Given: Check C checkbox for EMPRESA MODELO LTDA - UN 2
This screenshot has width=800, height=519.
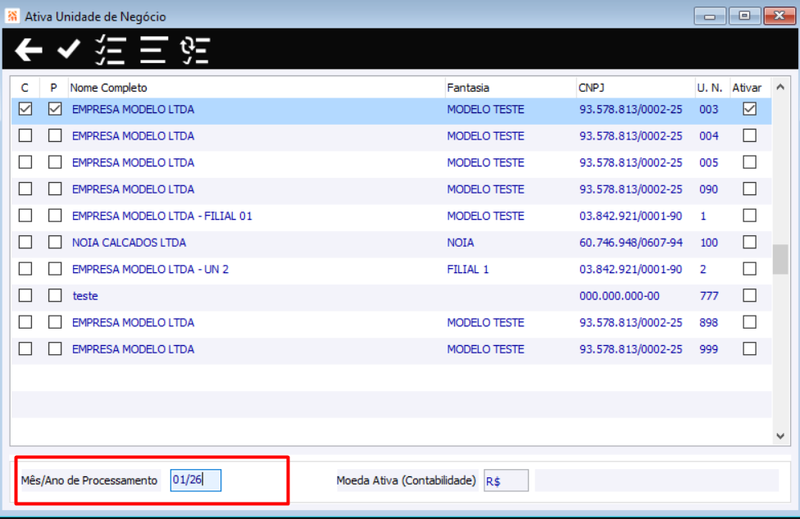Looking at the screenshot, I should pos(25,269).
